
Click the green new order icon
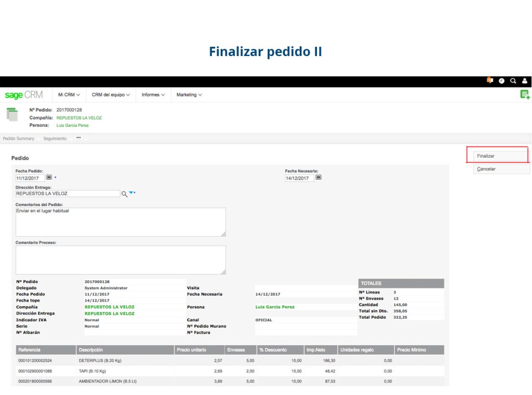525,94
